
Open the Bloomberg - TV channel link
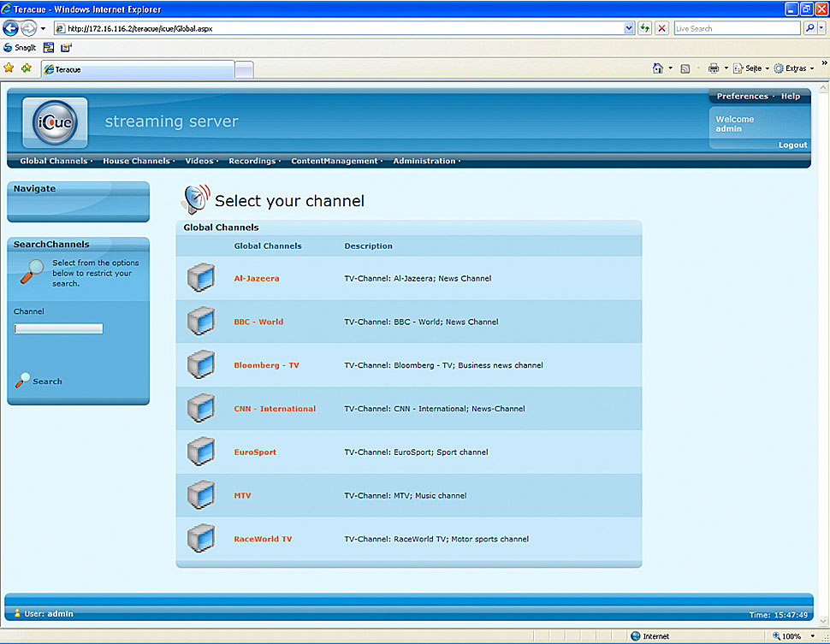[266, 365]
